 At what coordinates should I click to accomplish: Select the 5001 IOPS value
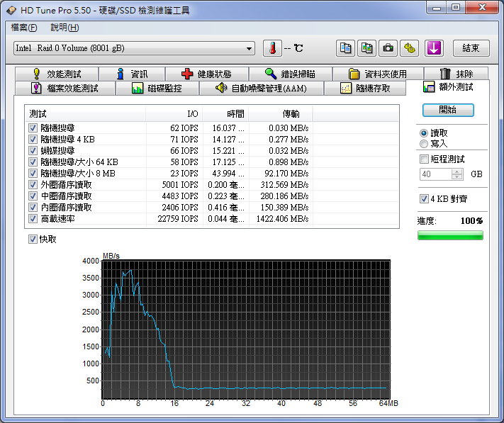click(180, 185)
